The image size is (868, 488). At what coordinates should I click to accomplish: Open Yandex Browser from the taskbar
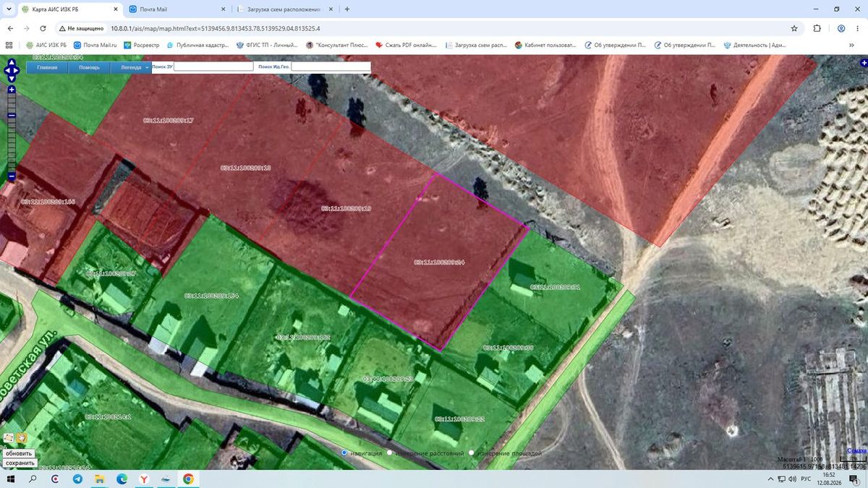point(143,479)
